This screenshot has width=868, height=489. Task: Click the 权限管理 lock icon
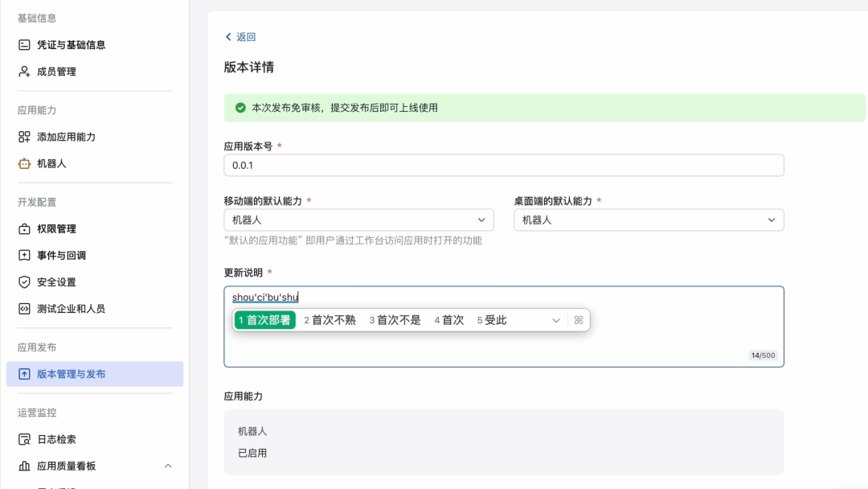24,228
